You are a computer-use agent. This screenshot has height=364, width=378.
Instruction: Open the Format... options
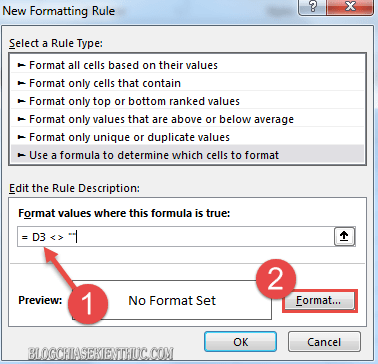pyautogui.click(x=319, y=301)
